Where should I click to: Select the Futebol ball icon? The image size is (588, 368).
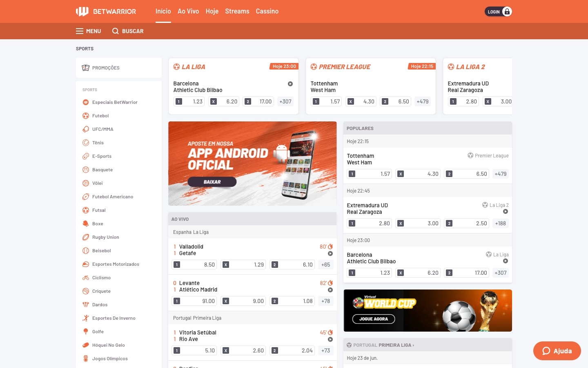(86, 116)
